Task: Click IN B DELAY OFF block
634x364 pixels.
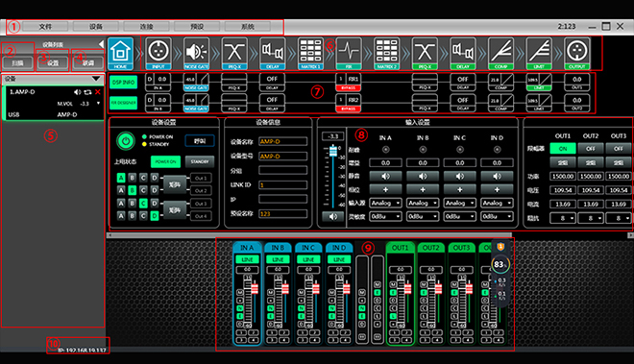Action: (x=272, y=103)
